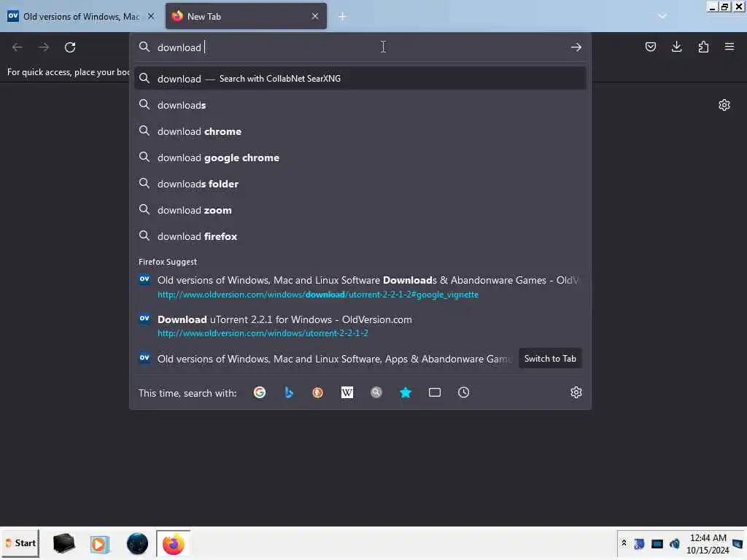Search open tabs using the tab icon
Screen dimensions: 747x560
[x=435, y=392]
